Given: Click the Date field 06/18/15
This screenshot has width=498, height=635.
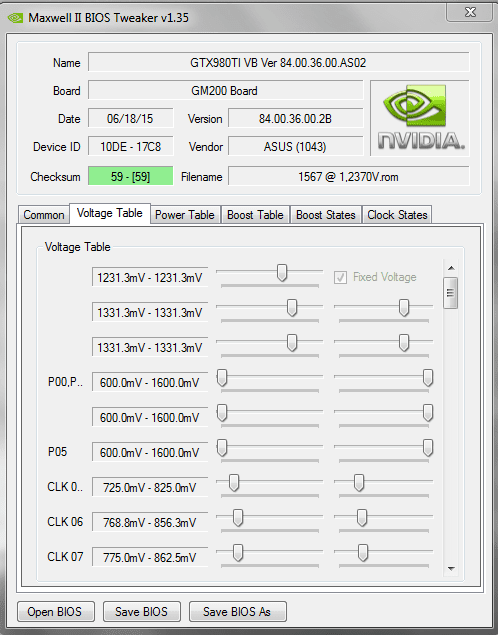Looking at the screenshot, I should [130, 118].
